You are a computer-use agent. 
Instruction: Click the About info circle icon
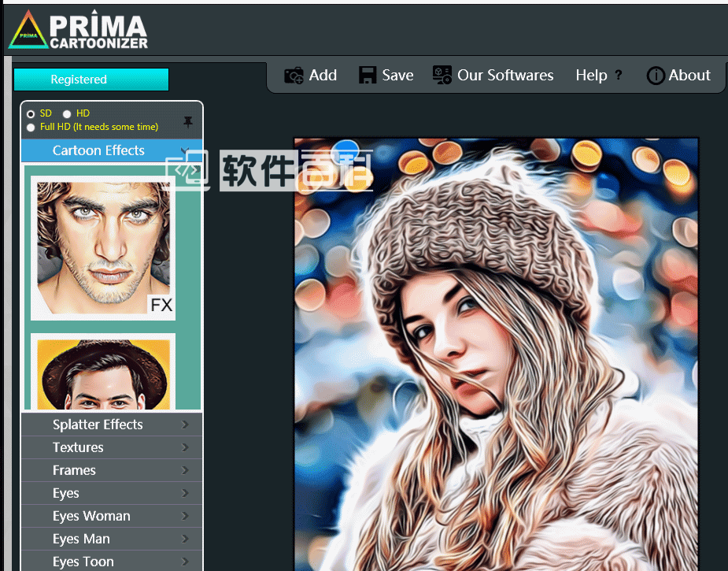click(656, 76)
